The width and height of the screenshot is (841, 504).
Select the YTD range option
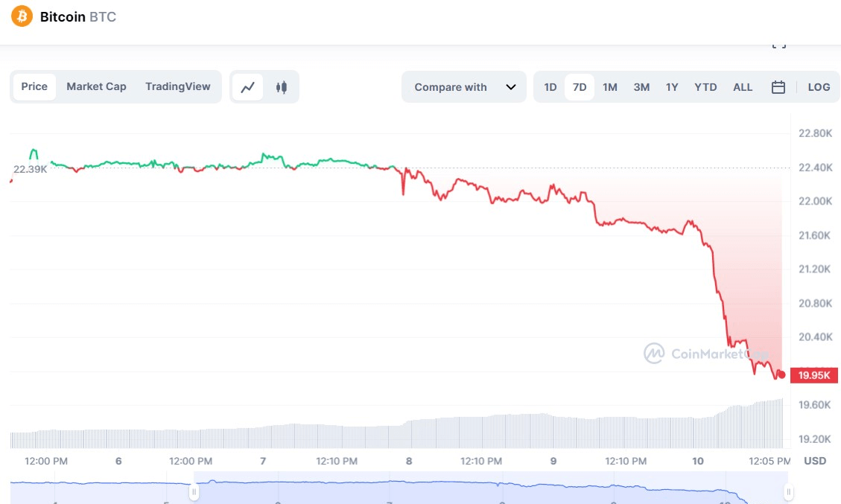(705, 87)
